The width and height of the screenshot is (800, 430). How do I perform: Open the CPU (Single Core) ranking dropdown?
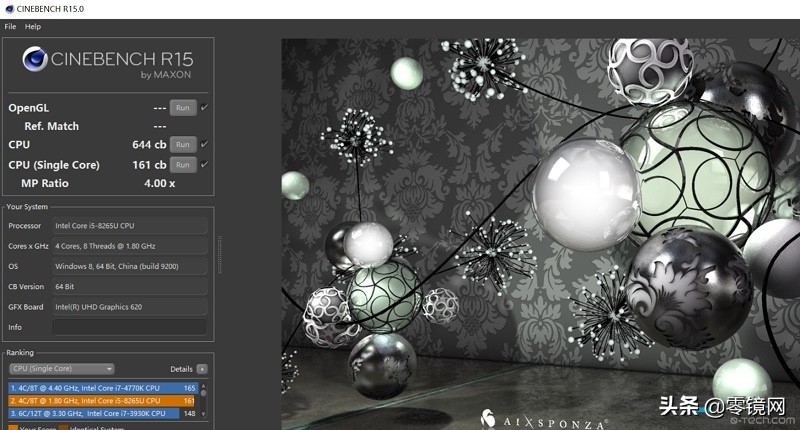pyautogui.click(x=61, y=369)
